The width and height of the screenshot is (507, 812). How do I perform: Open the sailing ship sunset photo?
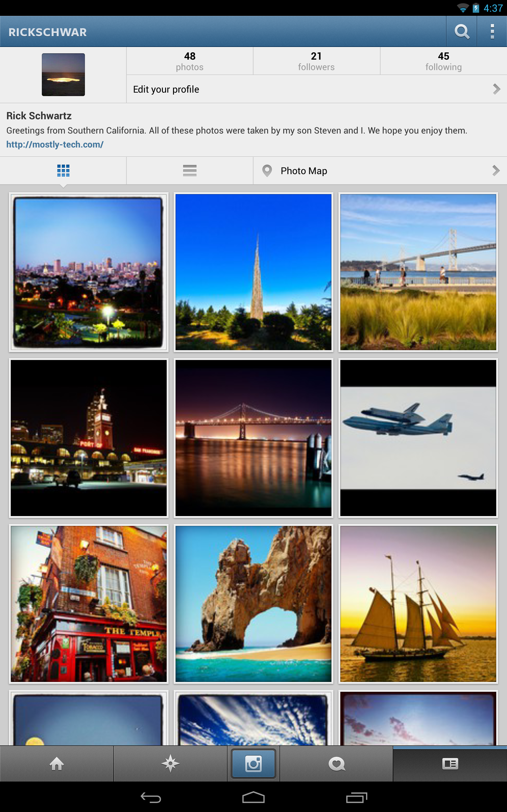418,604
